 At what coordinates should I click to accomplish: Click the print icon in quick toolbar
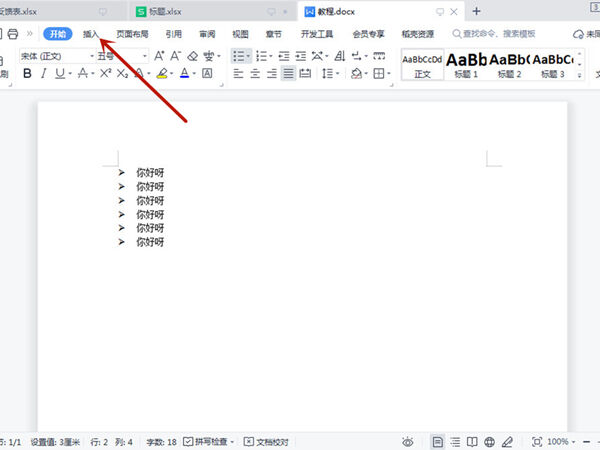click(x=13, y=34)
